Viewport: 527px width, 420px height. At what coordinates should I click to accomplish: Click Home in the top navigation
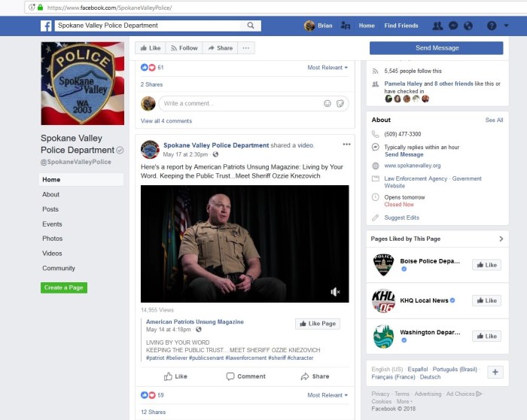point(367,26)
